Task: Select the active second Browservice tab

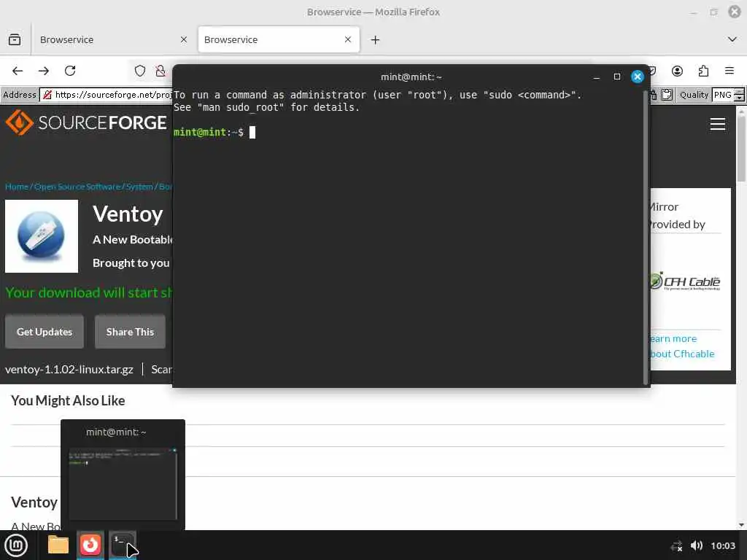Action: [279, 39]
